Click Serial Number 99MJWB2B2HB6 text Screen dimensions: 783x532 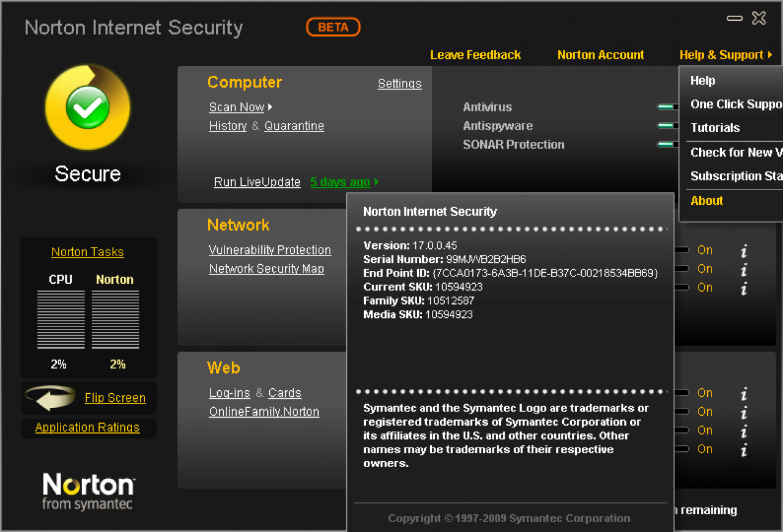point(445,259)
